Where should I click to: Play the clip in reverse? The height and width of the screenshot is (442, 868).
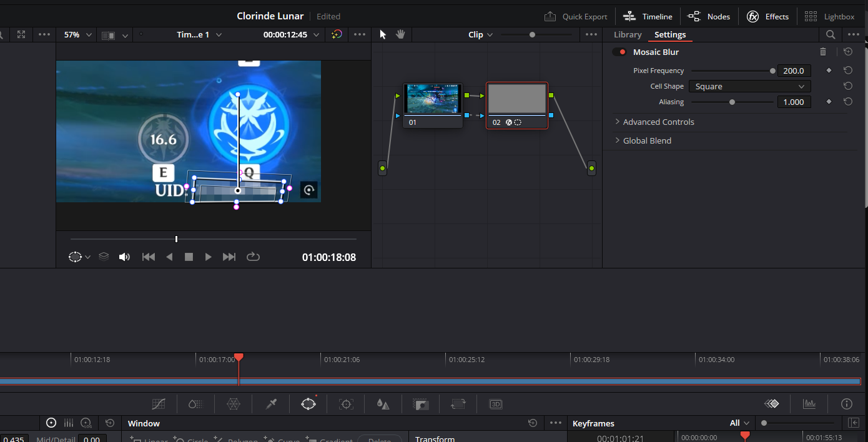coord(169,257)
